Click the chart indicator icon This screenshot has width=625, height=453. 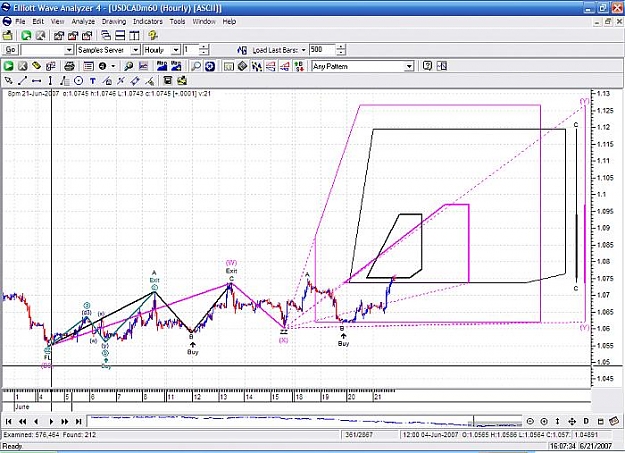click(x=143, y=66)
